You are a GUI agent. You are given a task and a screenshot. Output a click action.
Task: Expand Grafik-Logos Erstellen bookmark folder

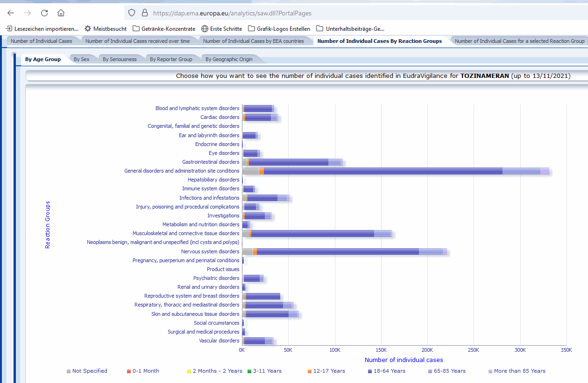click(x=279, y=28)
